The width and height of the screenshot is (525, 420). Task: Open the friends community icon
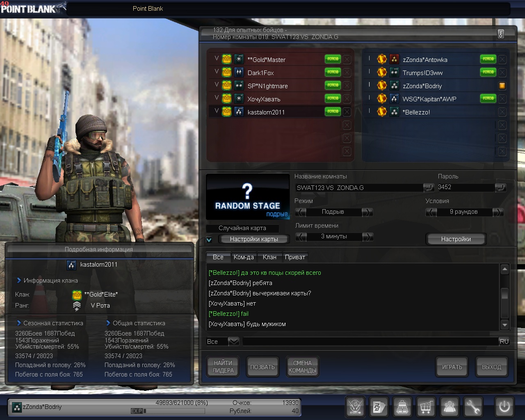[x=450, y=407]
